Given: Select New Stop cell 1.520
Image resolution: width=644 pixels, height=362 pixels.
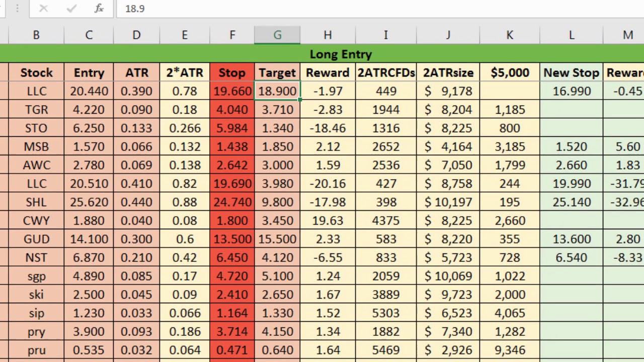Looking at the screenshot, I should (571, 146).
